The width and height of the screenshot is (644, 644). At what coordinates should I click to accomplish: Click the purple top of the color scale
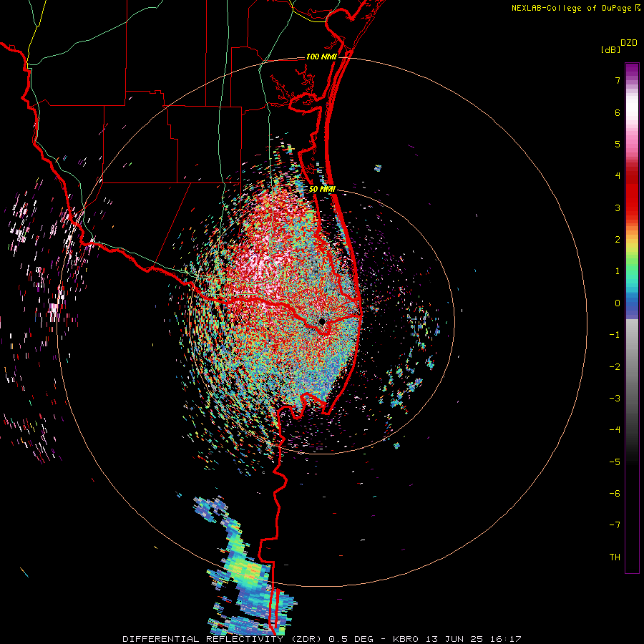[x=632, y=70]
